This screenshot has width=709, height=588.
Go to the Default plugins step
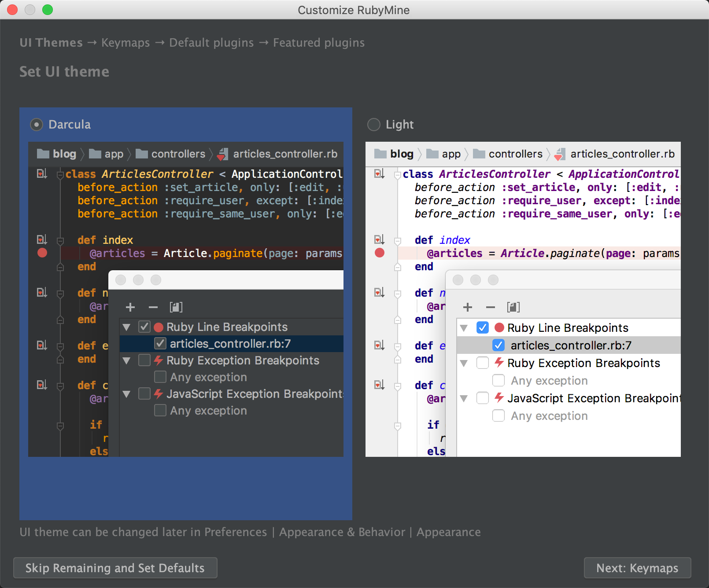211,43
